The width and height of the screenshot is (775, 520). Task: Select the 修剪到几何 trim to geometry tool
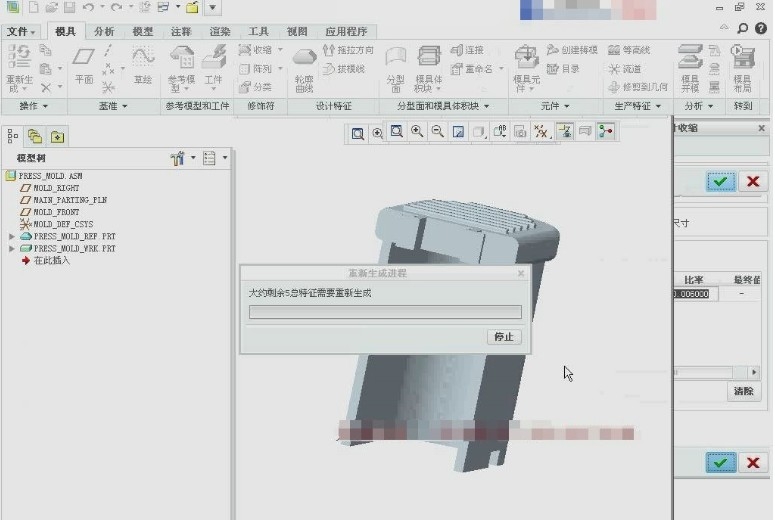click(x=638, y=87)
